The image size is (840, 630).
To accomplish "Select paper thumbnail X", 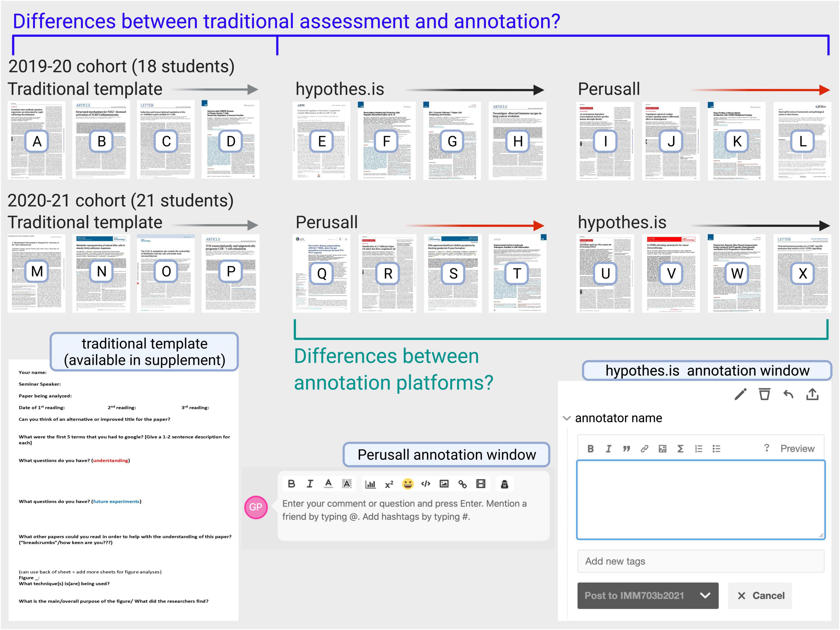I will pos(802,274).
